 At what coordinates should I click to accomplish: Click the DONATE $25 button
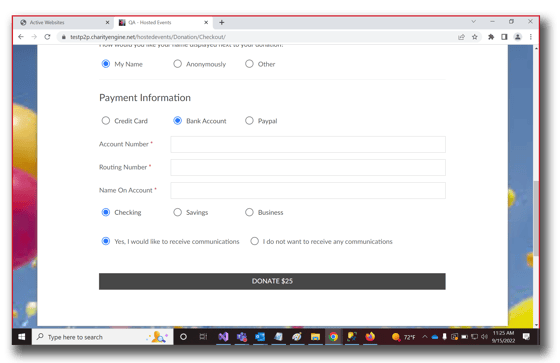(x=272, y=281)
